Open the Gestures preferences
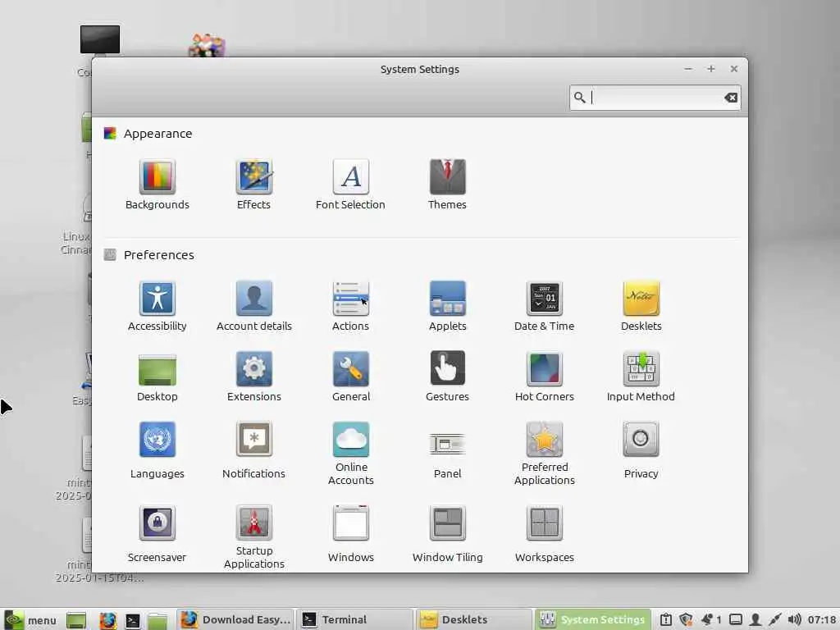Screen dimensions: 840x630 coord(447,377)
